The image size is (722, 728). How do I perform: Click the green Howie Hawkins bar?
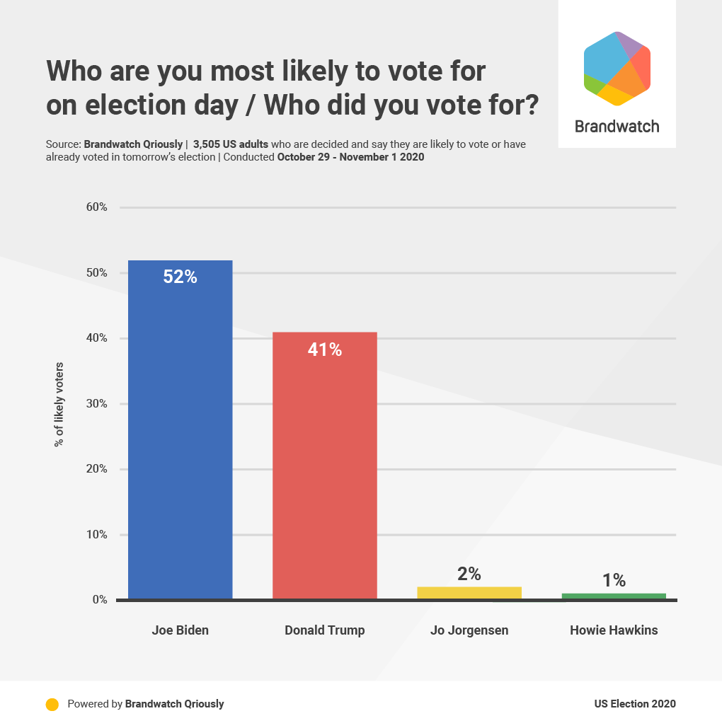614,596
